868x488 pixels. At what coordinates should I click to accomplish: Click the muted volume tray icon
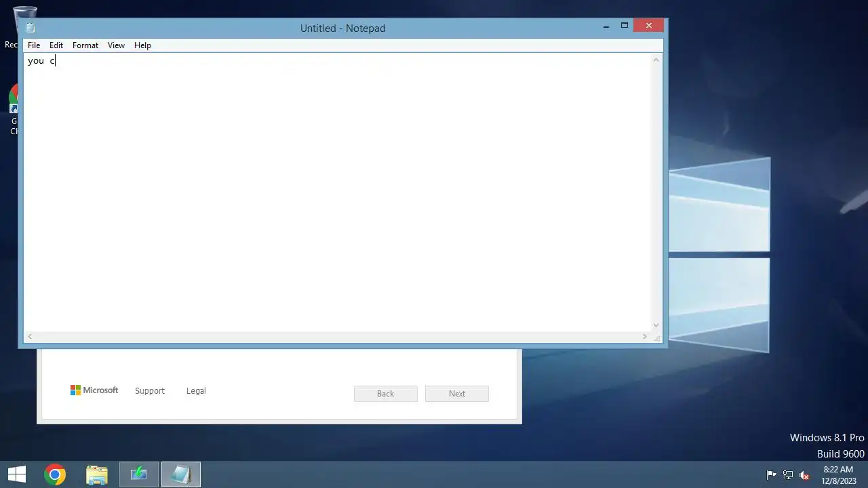804,475
